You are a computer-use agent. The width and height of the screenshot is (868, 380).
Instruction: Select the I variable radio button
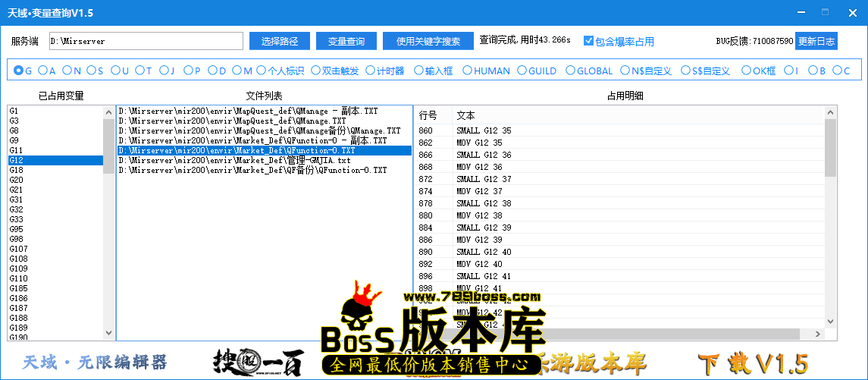792,71
